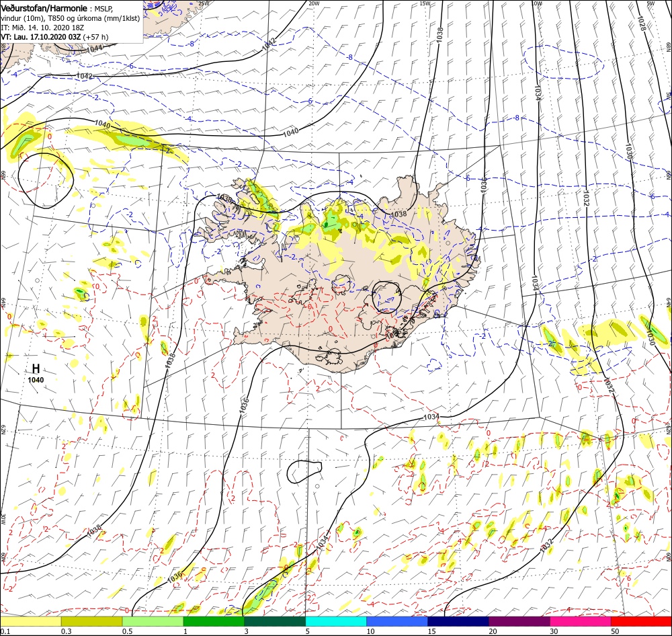Select the '15W' longitude label
Image resolution: width=672 pixels, height=636 pixels.
point(425,3)
